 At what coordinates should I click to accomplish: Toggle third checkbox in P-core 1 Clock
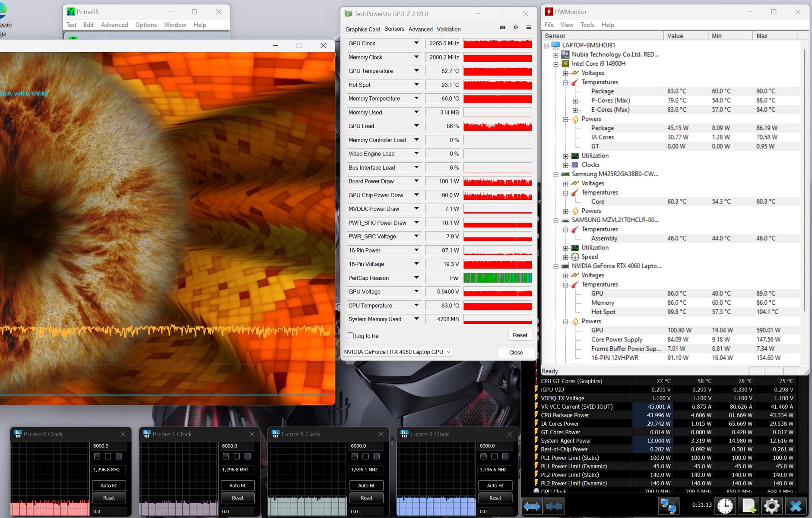pos(247,456)
